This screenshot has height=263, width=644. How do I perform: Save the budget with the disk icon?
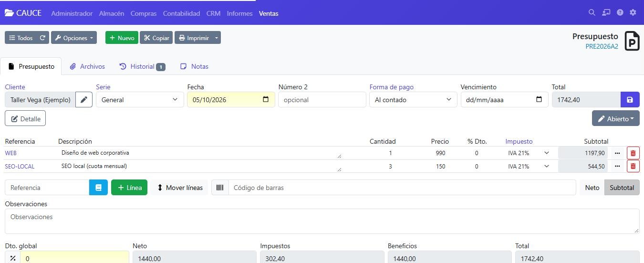(x=630, y=100)
